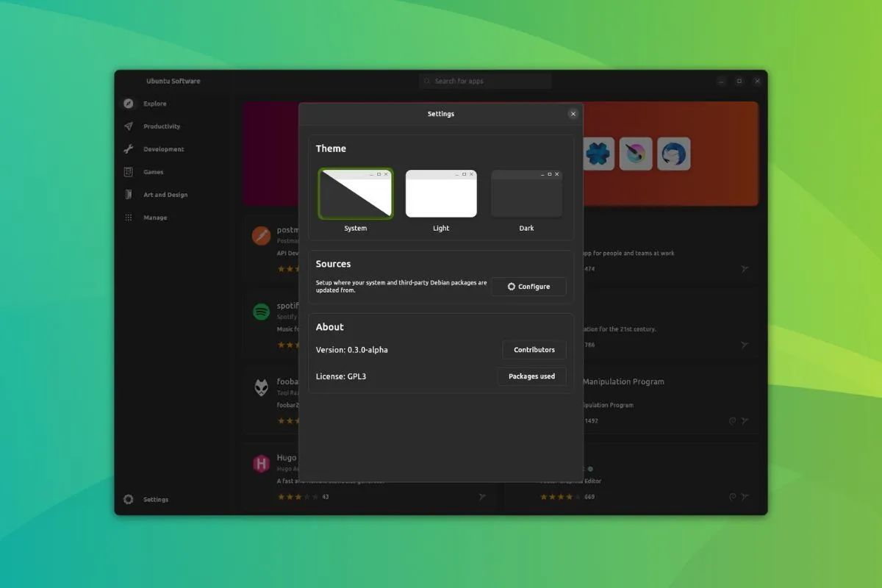882x588 pixels.
Task: Open the Games category icon
Action: [129, 172]
